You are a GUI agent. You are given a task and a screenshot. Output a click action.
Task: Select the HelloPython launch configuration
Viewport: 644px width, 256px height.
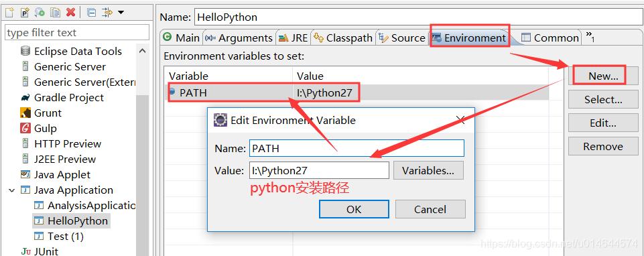pyautogui.click(x=78, y=220)
